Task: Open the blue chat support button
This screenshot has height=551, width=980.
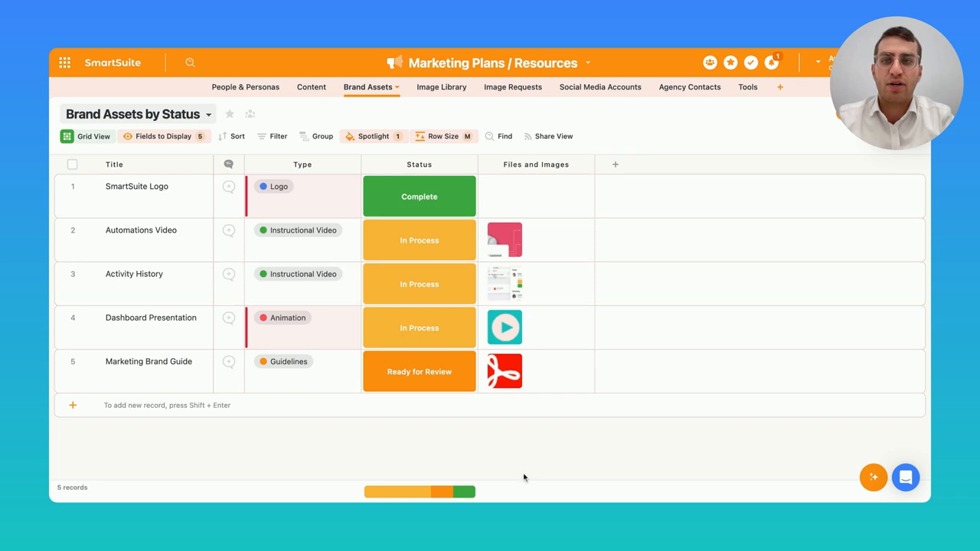Action: click(906, 478)
